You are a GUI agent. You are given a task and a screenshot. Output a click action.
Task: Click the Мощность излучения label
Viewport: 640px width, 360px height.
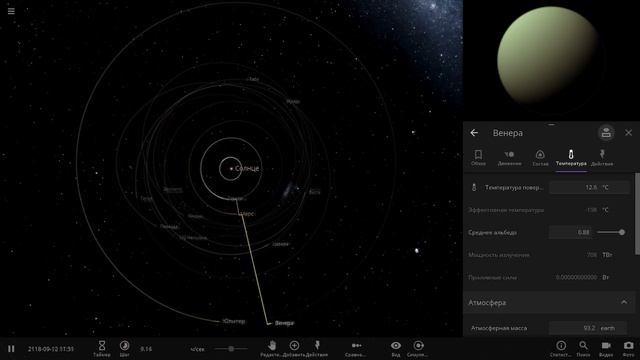click(499, 255)
